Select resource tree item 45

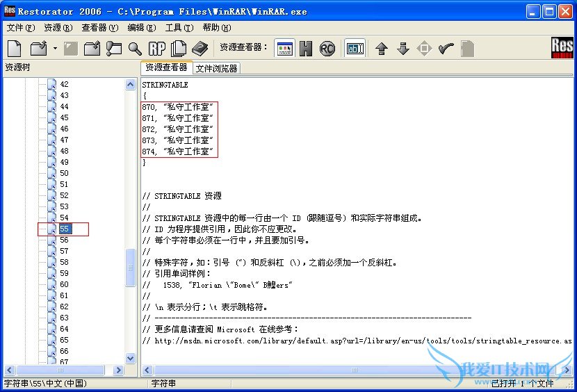64,117
